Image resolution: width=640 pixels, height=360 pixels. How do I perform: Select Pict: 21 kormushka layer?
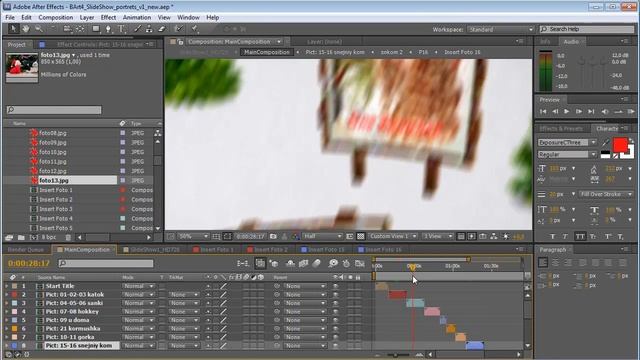(73, 329)
